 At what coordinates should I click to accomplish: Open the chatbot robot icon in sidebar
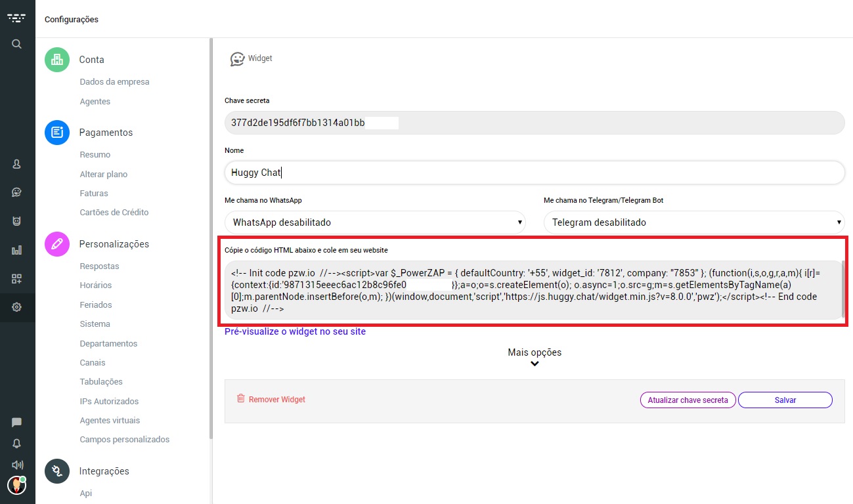[17, 221]
